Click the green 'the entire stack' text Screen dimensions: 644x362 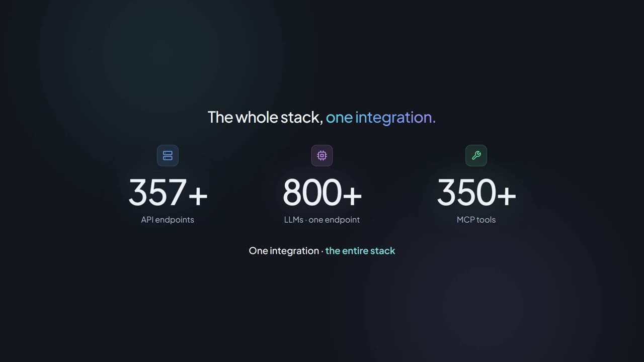360,250
